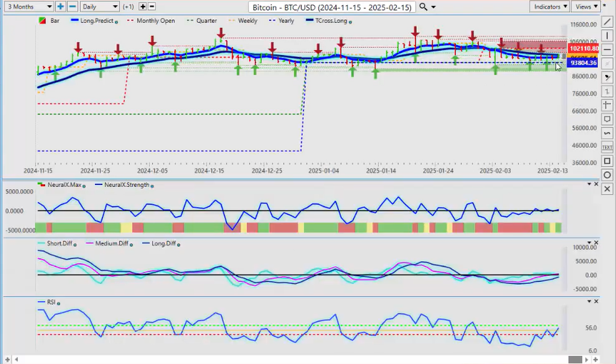Click the black minus forecast button
This screenshot has width=616, height=364.
click(x=152, y=7)
